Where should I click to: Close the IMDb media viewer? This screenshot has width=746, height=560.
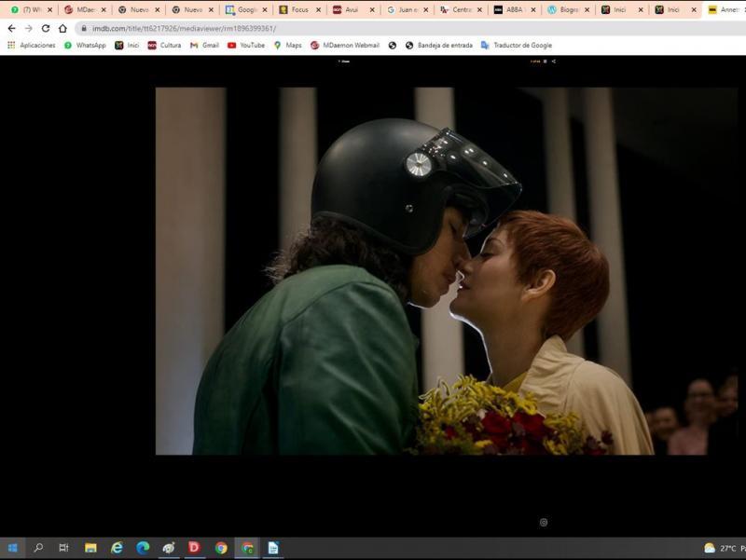[344, 61]
